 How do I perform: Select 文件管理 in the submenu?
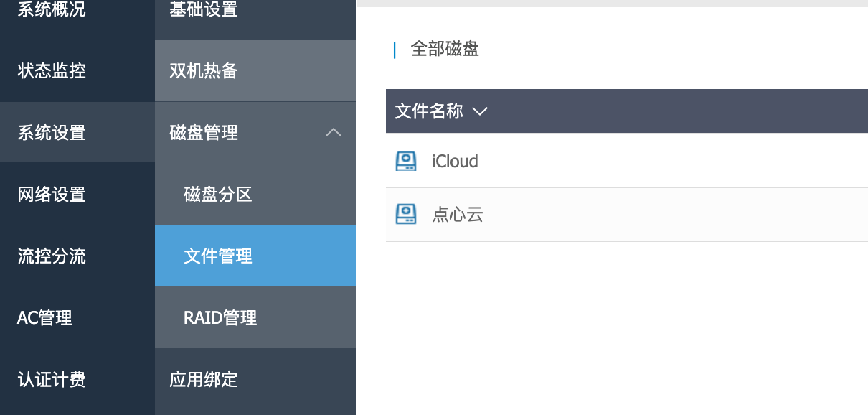218,256
